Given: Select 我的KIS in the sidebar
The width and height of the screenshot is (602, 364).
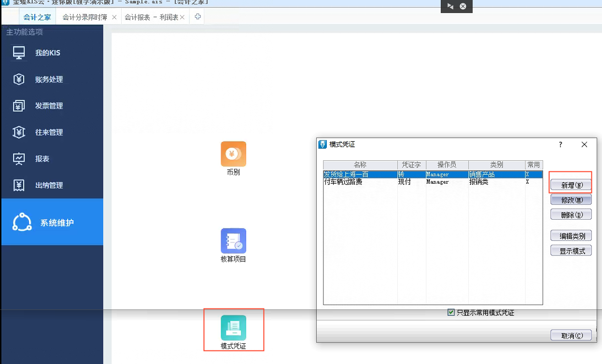Looking at the screenshot, I should [47, 53].
